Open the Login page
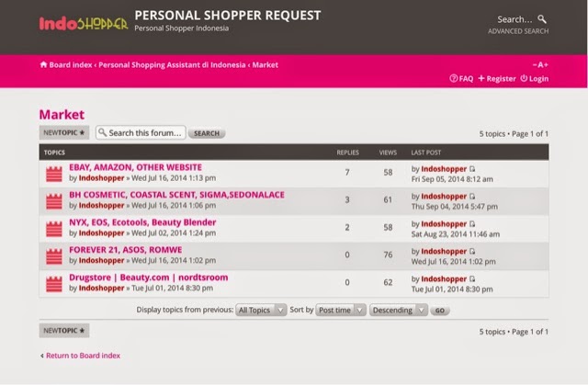Screen dimensions: 588x385 click(539, 79)
